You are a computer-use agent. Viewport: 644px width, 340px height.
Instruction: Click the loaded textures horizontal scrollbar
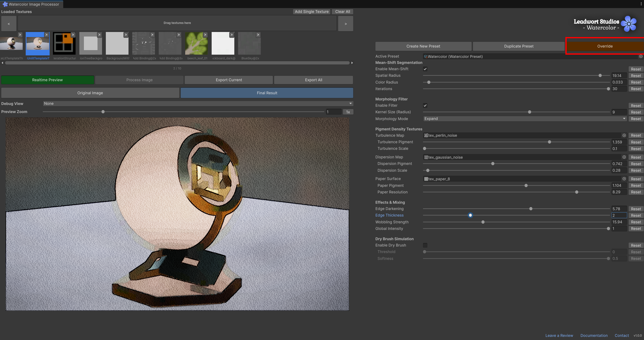point(177,63)
